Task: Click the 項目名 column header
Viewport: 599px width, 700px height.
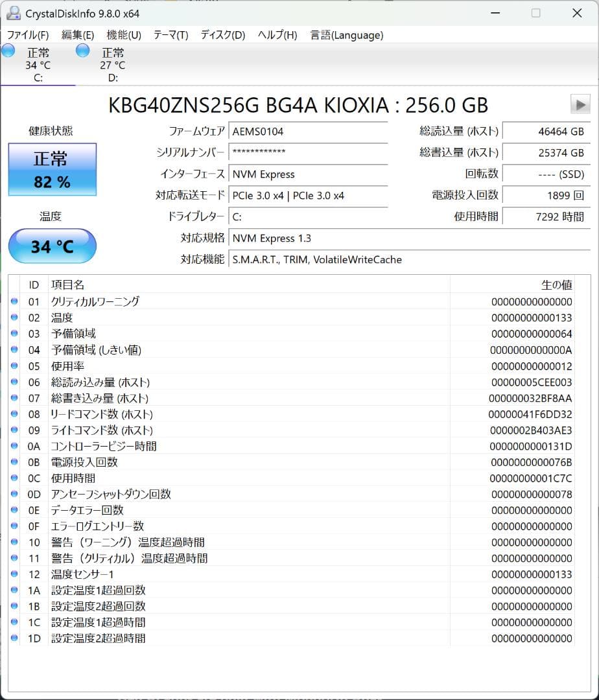Action: click(x=249, y=285)
